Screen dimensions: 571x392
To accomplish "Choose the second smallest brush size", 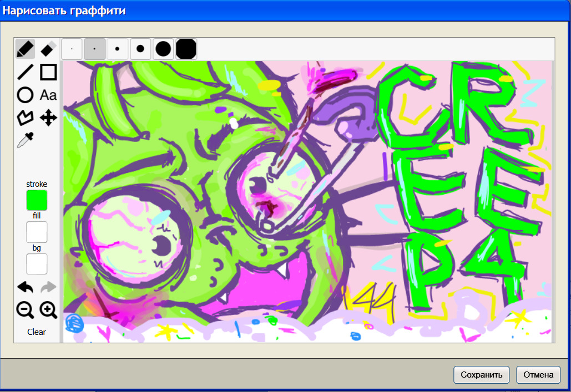I will pyautogui.click(x=95, y=49).
